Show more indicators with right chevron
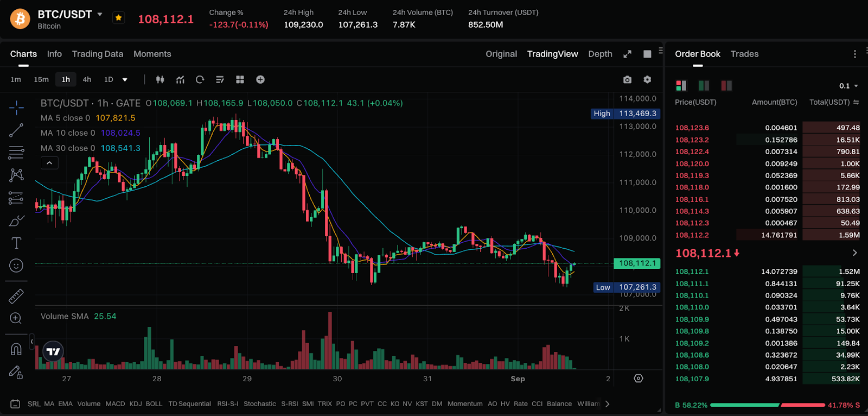This screenshot has height=416, width=868. pyautogui.click(x=608, y=404)
